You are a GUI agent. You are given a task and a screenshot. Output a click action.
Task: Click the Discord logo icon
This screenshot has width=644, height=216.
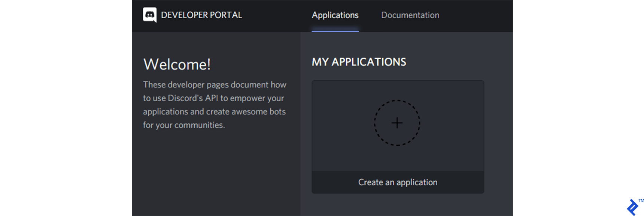[x=150, y=15]
